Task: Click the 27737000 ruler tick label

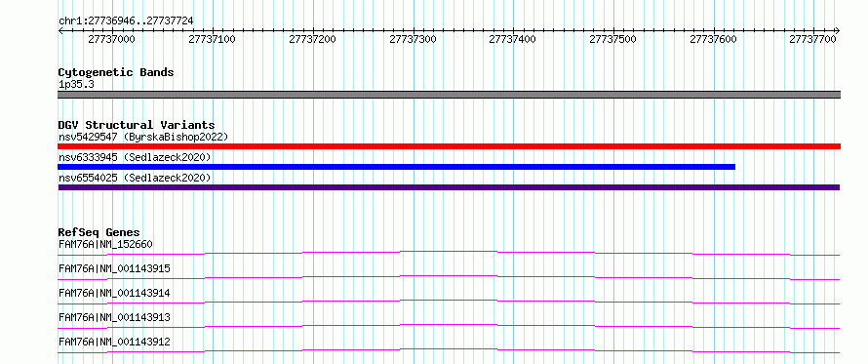Action: (111, 39)
